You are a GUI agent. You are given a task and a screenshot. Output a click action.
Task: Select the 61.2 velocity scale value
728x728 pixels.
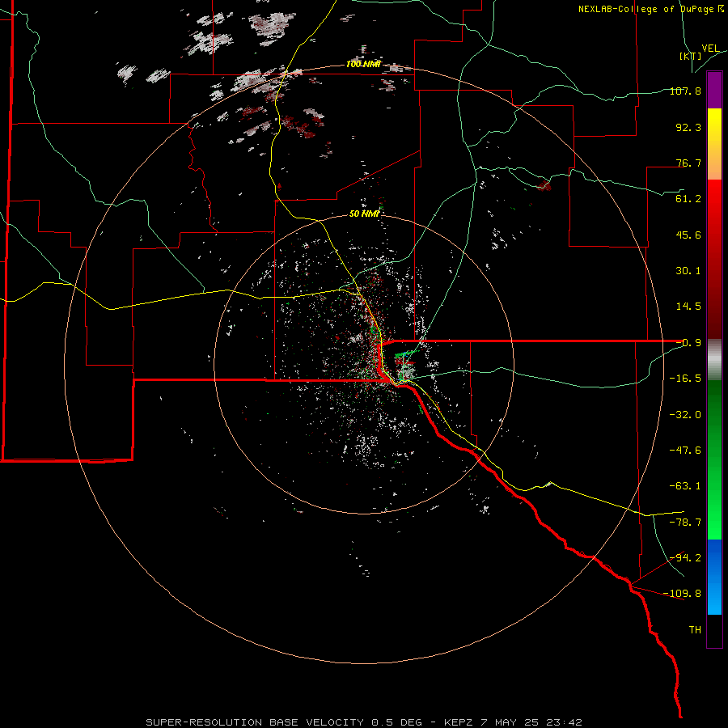pyautogui.click(x=688, y=199)
